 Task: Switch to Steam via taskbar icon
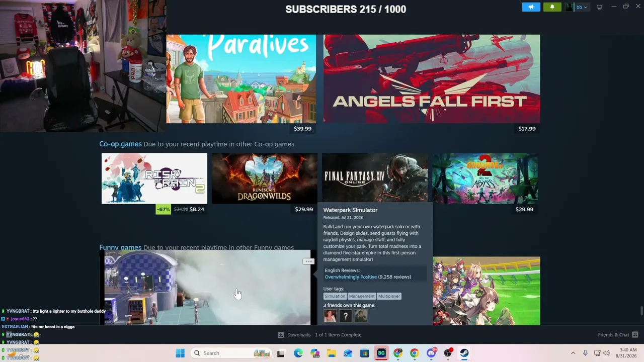pyautogui.click(x=464, y=353)
